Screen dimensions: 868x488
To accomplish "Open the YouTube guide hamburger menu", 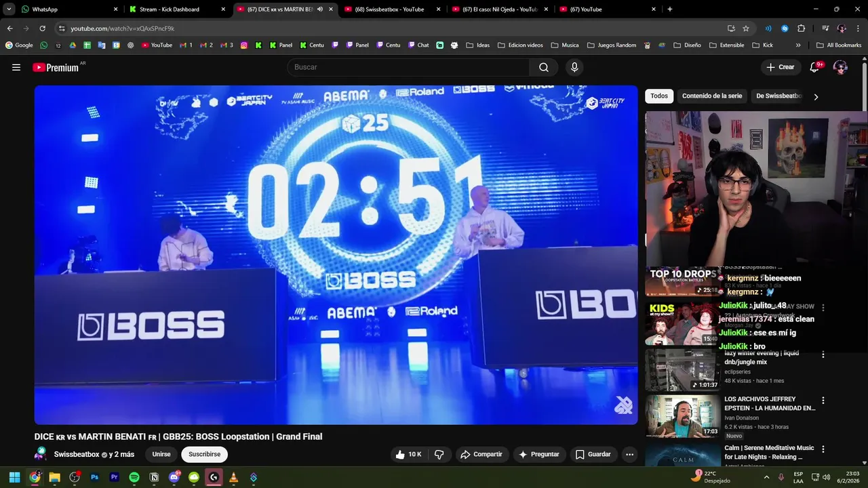I will [16, 67].
